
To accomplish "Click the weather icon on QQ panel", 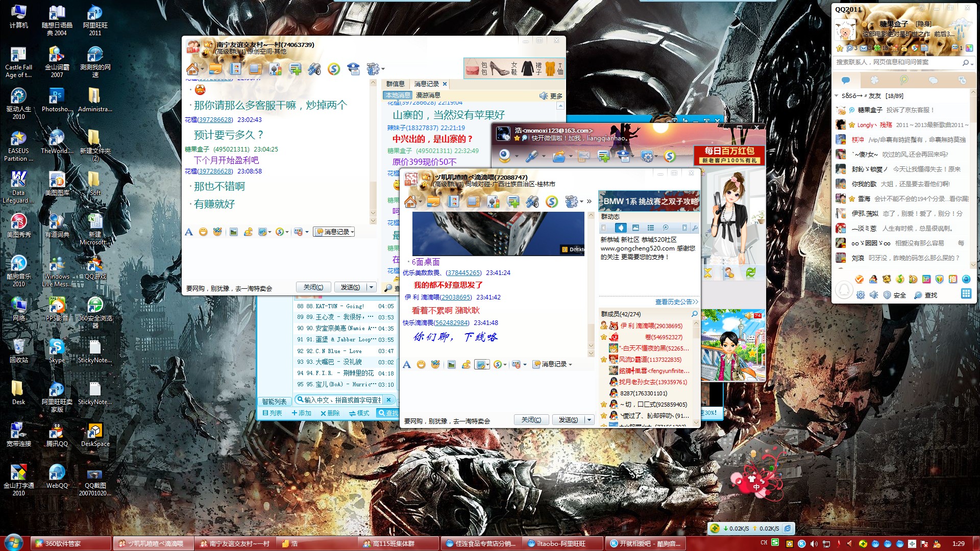I will click(x=962, y=29).
